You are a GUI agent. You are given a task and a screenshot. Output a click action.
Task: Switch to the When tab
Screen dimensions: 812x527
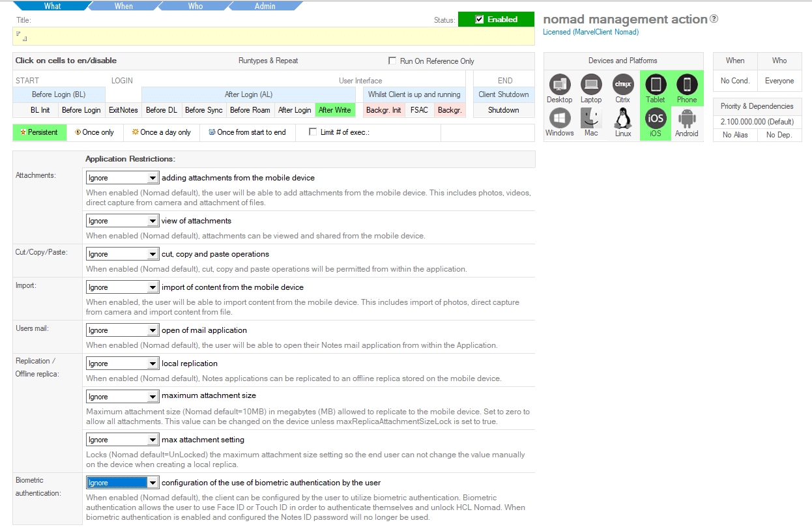[x=124, y=6]
